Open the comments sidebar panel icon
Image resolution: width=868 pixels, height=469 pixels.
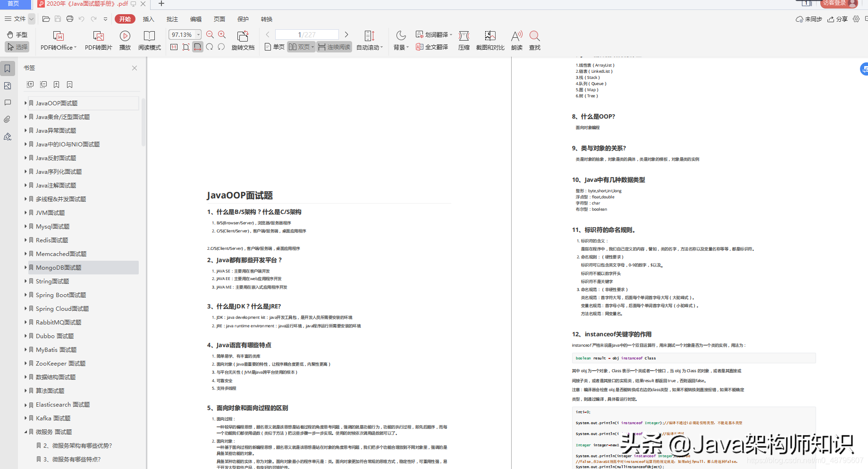pos(8,102)
